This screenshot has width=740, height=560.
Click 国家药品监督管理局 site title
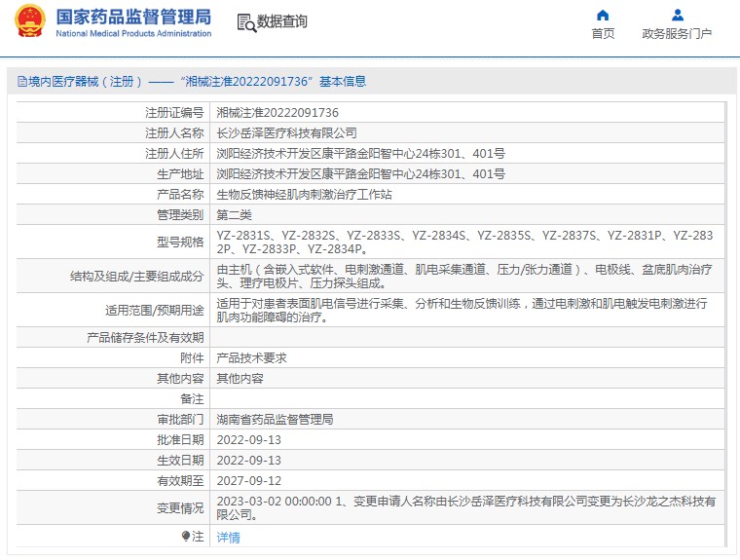click(x=133, y=17)
